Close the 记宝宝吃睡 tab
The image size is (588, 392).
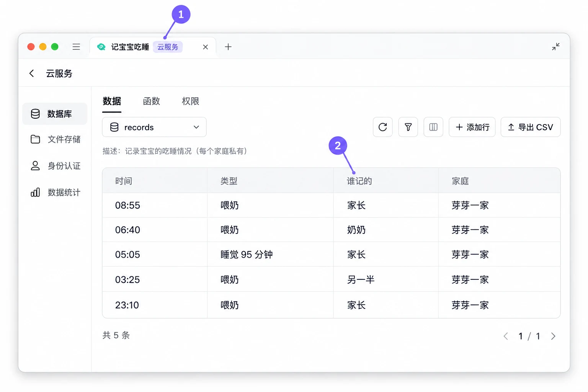[206, 47]
